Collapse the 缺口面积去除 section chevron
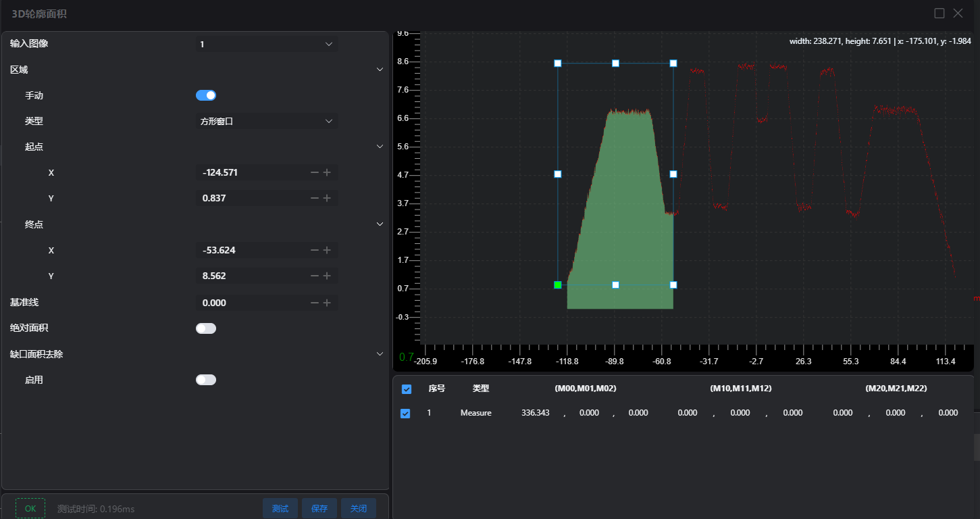 380,353
